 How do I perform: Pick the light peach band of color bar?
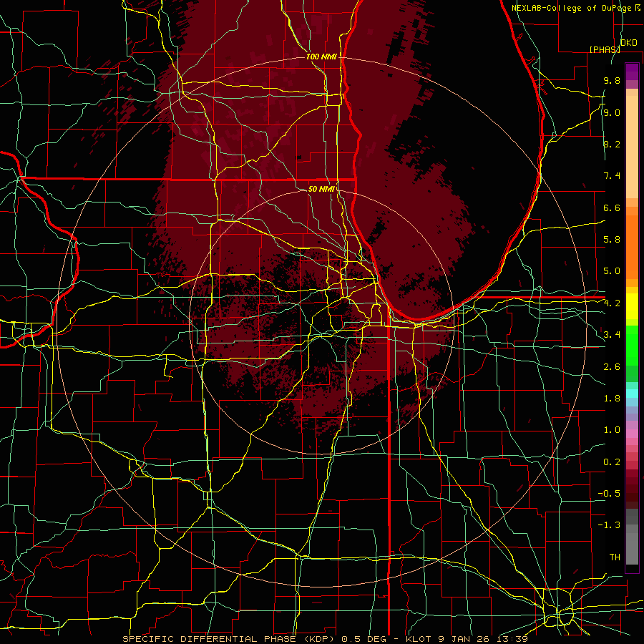tap(632, 147)
